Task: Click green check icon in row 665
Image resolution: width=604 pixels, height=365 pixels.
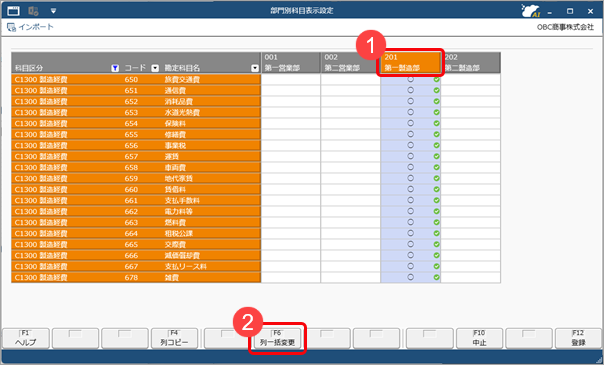Action: (x=436, y=244)
